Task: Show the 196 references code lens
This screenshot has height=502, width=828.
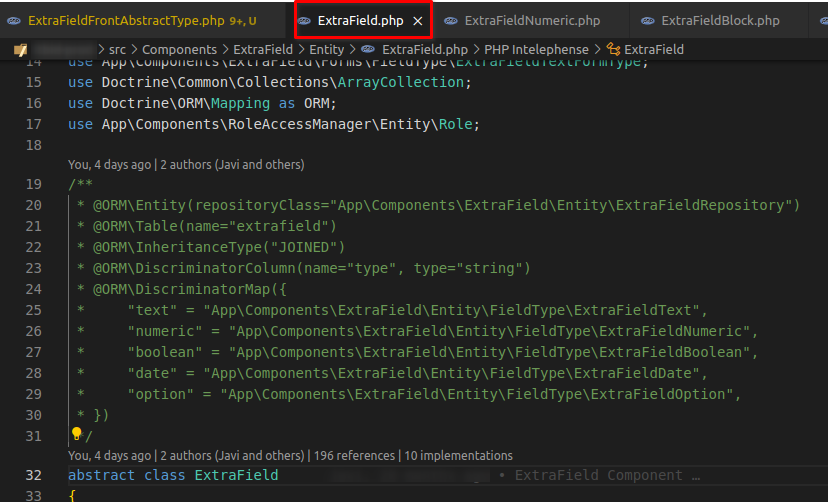Action: [355, 455]
